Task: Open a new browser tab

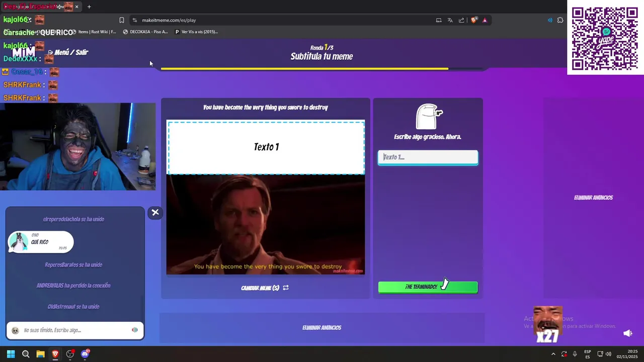Action: 89,7
